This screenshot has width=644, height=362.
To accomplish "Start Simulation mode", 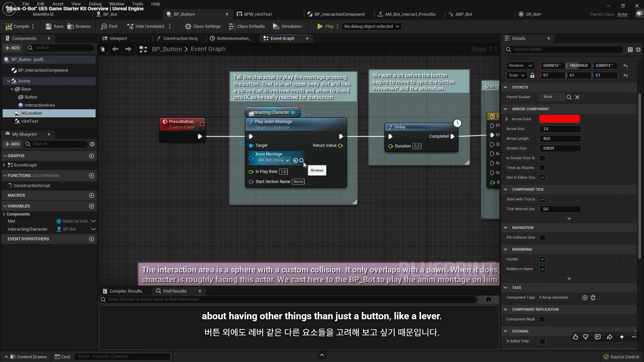I will coord(287,26).
